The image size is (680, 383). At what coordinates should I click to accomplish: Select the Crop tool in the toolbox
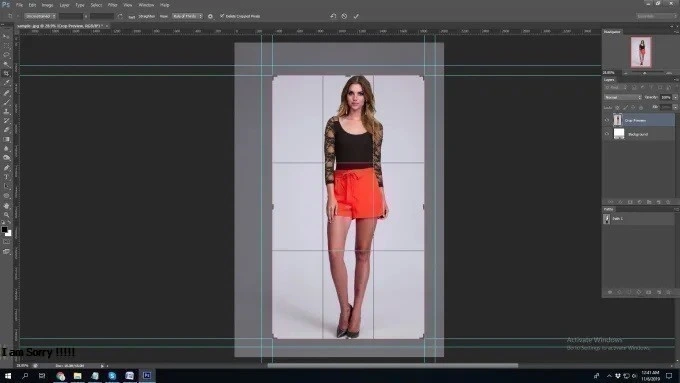tap(7, 74)
